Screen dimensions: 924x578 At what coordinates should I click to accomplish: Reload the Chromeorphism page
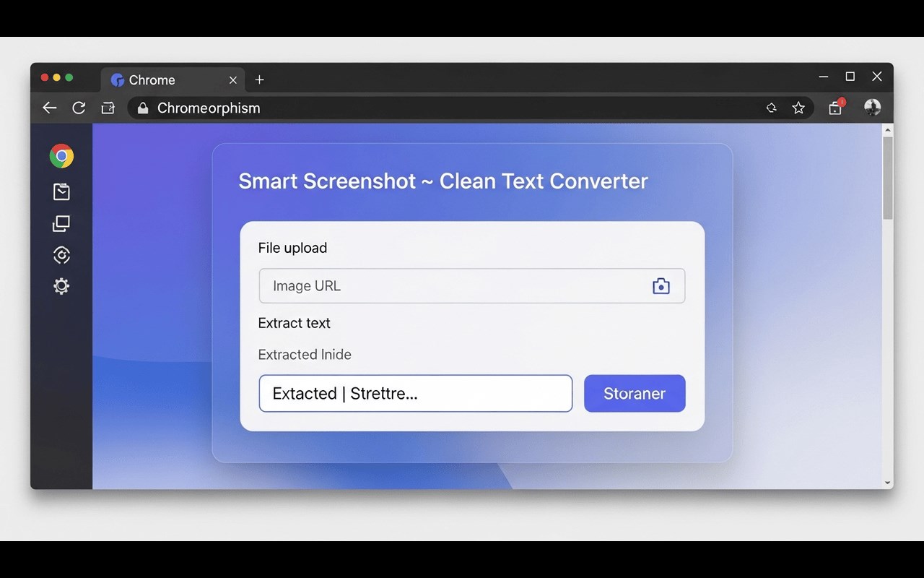tap(79, 108)
